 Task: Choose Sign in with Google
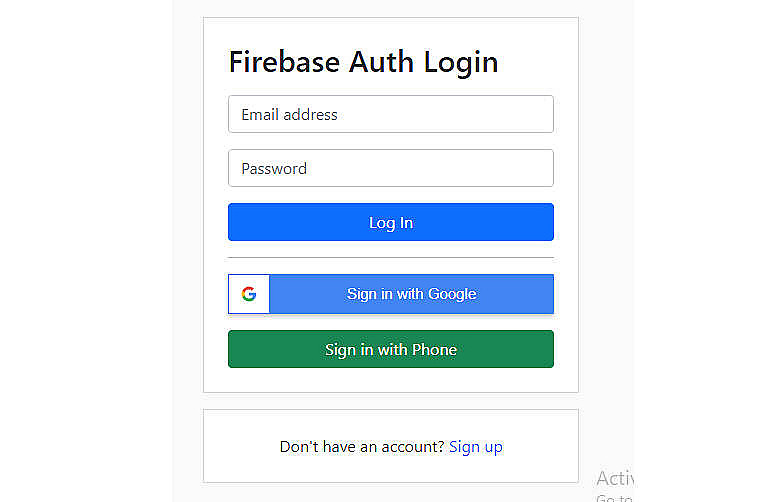411,294
